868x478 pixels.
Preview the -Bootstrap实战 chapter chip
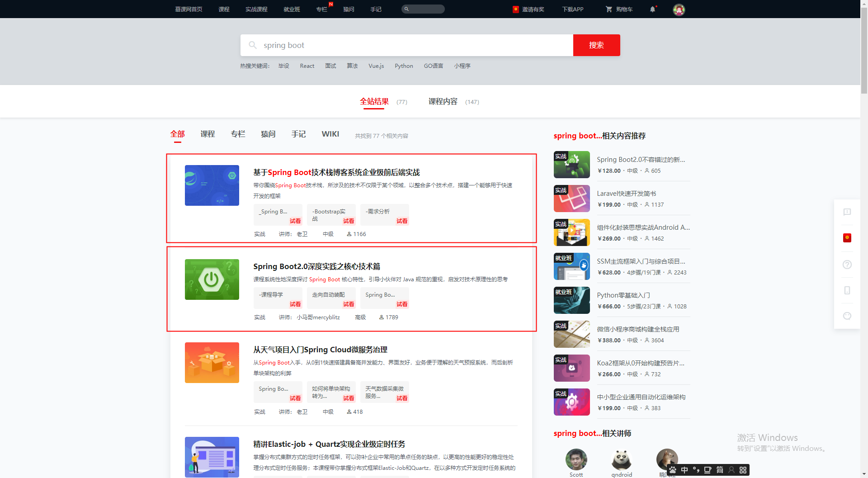331,215
